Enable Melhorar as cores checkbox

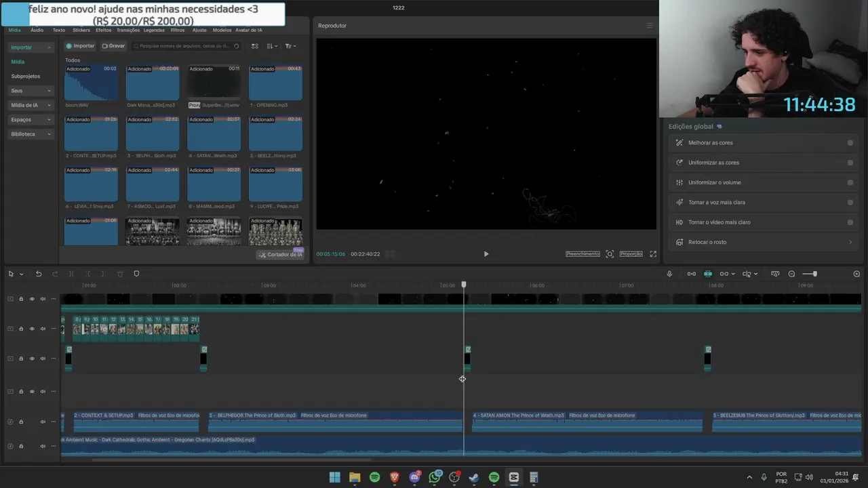tap(850, 143)
